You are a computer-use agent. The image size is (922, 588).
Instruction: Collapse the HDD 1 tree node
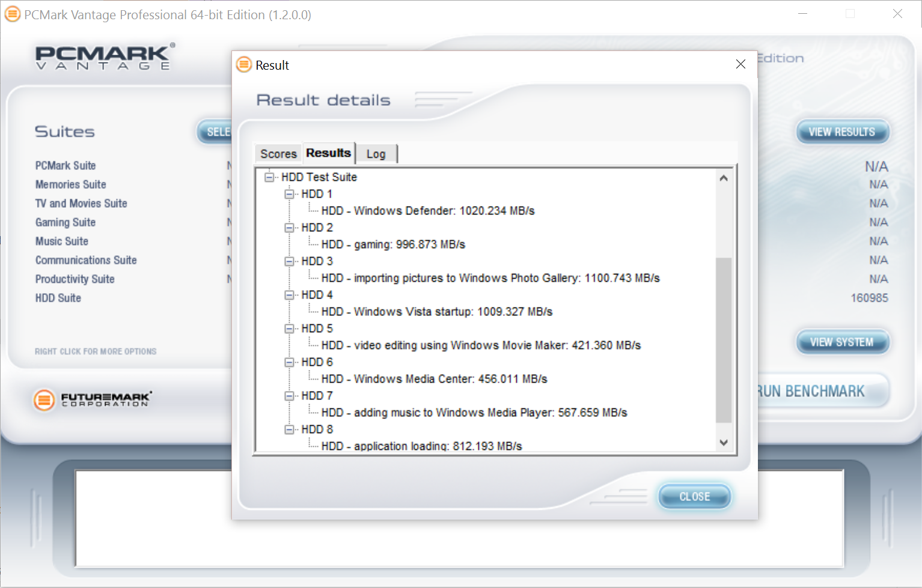tap(289, 194)
